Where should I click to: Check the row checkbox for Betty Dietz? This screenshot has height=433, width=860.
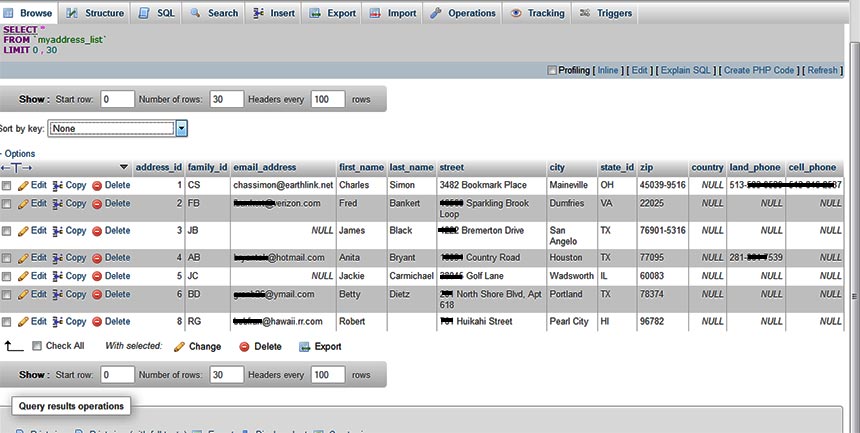pos(6,295)
